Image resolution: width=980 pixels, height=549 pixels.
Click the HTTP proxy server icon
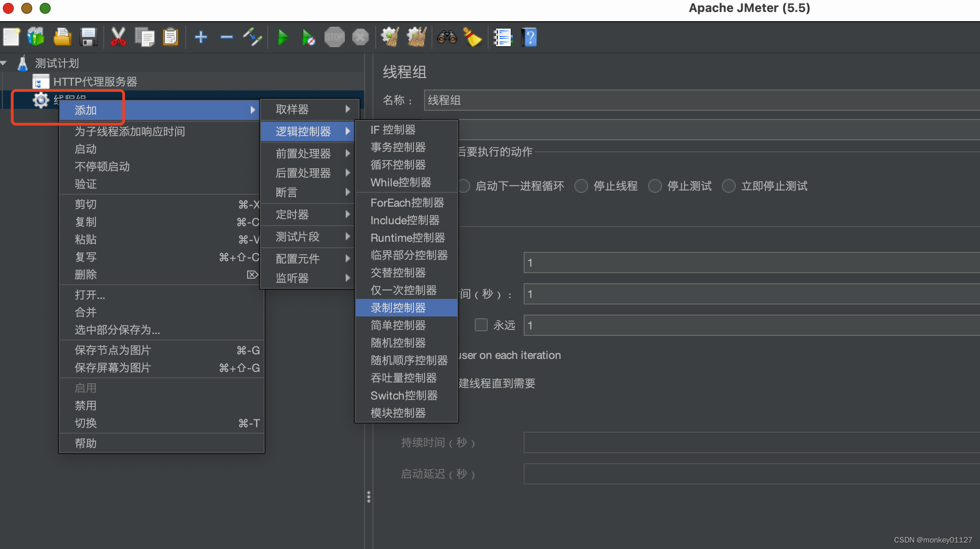pos(41,82)
